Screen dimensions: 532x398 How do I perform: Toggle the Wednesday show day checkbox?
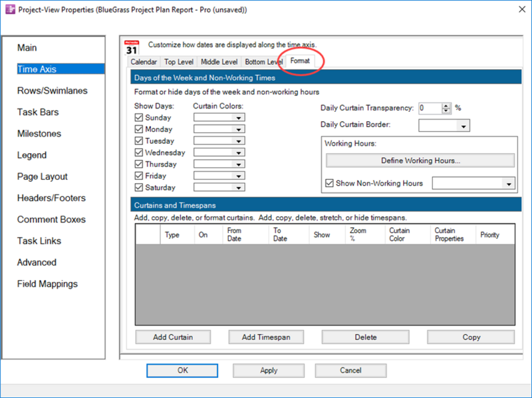tap(138, 152)
